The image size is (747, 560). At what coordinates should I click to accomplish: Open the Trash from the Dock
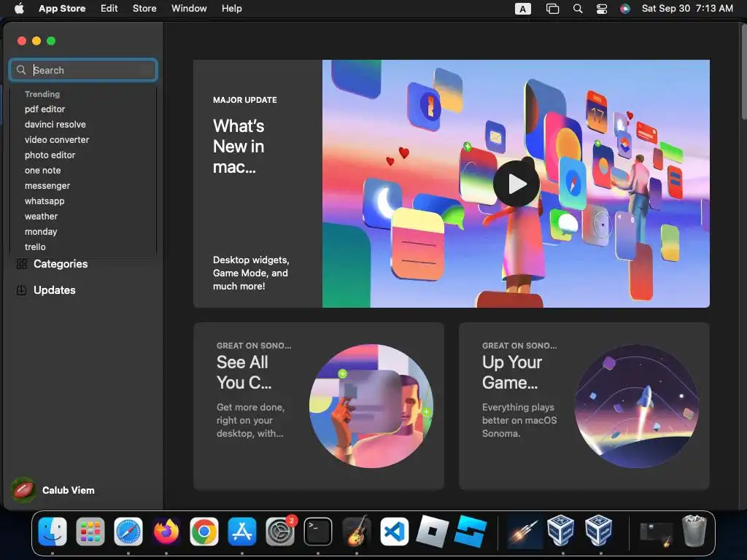point(694,532)
